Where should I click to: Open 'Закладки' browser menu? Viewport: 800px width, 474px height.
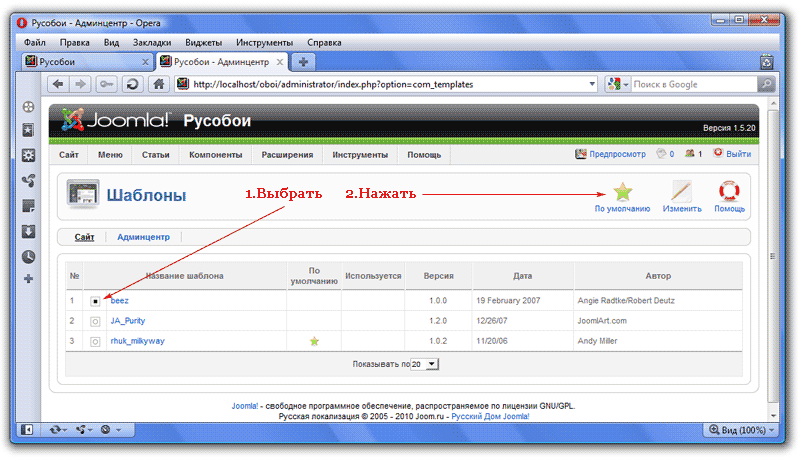(151, 43)
